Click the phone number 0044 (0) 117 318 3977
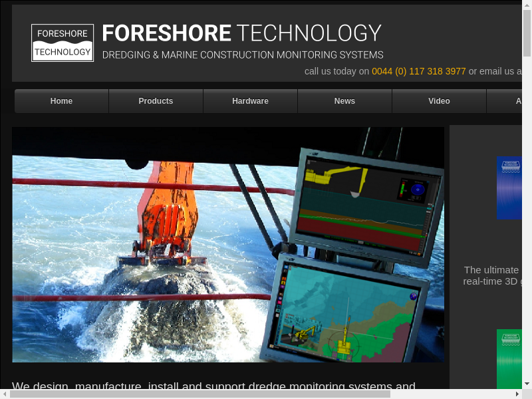Image resolution: width=532 pixels, height=399 pixels. 418,71
